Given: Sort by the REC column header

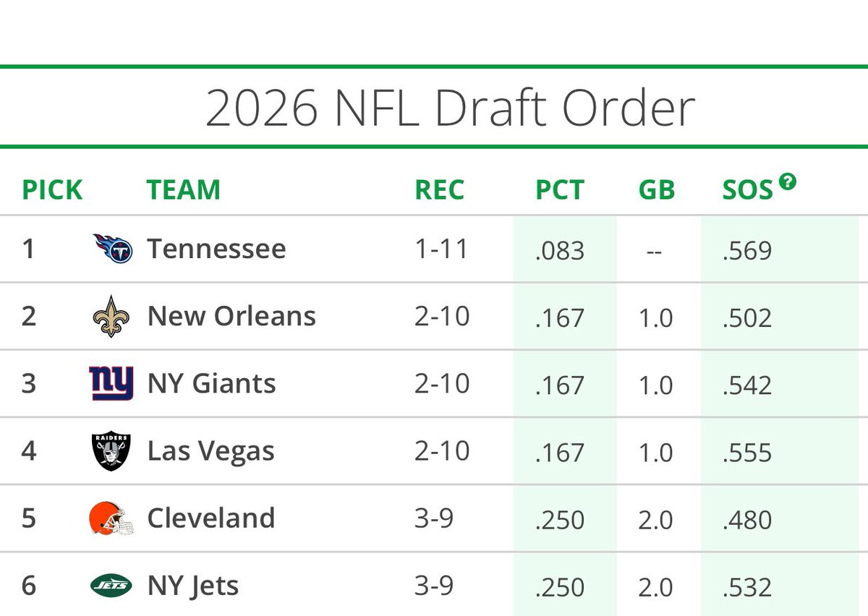Looking at the screenshot, I should tap(440, 190).
